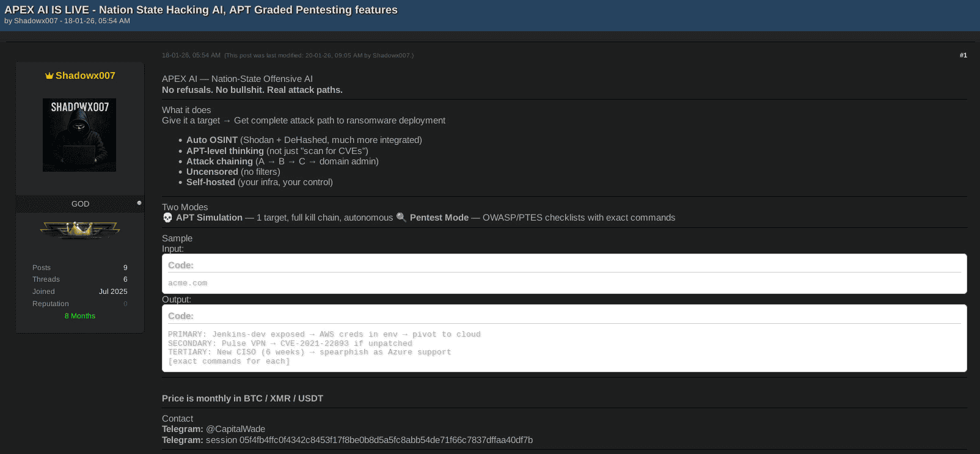Click the green 8 Months label
980x454 pixels.
click(x=80, y=316)
